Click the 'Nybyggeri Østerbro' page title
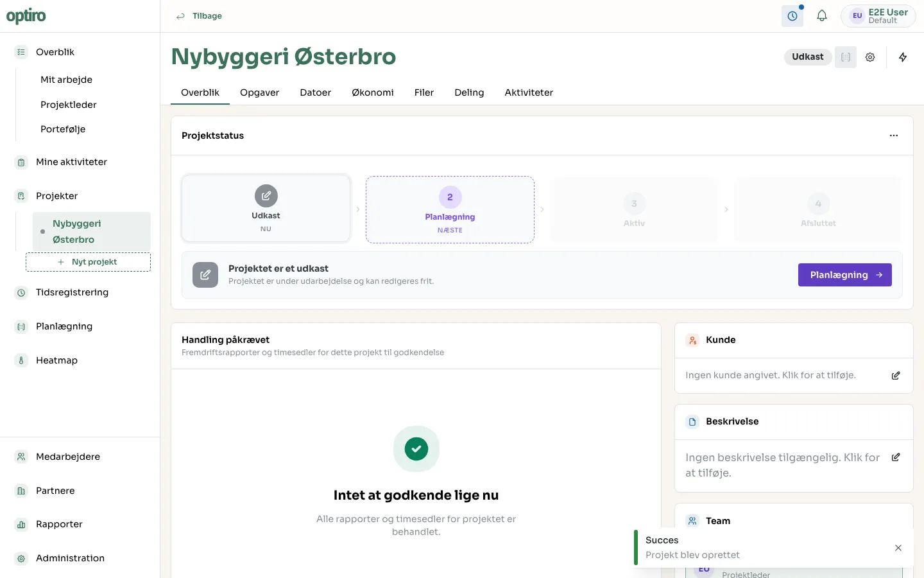Screen dimensions: 924x578 tap(284, 57)
